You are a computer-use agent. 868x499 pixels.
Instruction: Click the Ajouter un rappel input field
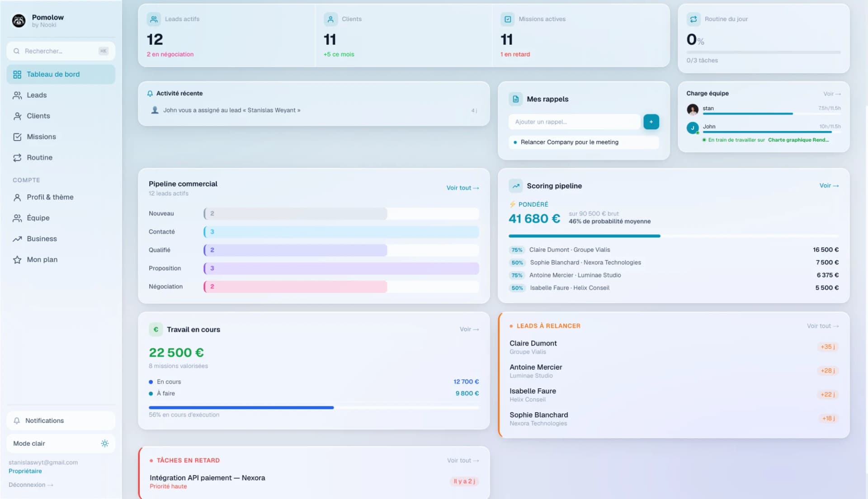[x=574, y=122]
